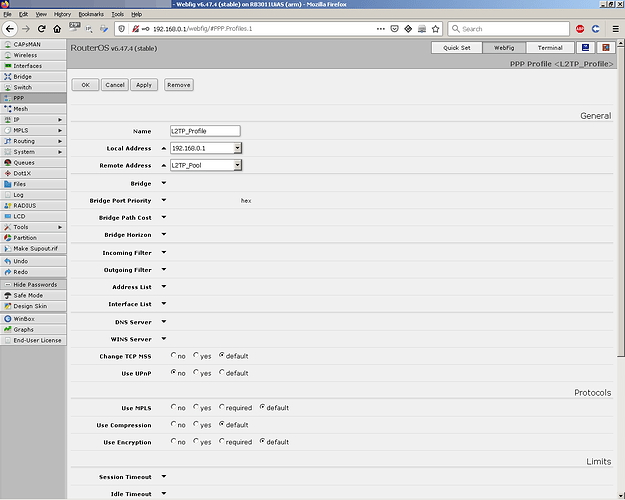The height and width of the screenshot is (500, 625).
Task: Set Use UPnP to yes
Action: [196, 372]
